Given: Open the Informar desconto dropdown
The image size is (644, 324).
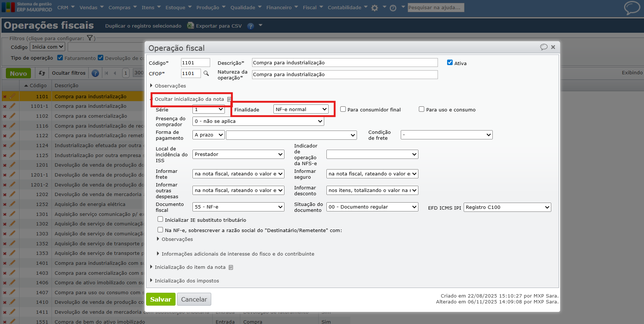Looking at the screenshot, I should tap(372, 191).
